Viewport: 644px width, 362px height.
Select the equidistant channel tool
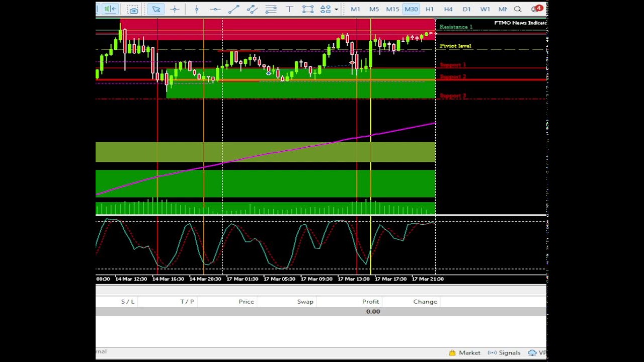click(252, 9)
